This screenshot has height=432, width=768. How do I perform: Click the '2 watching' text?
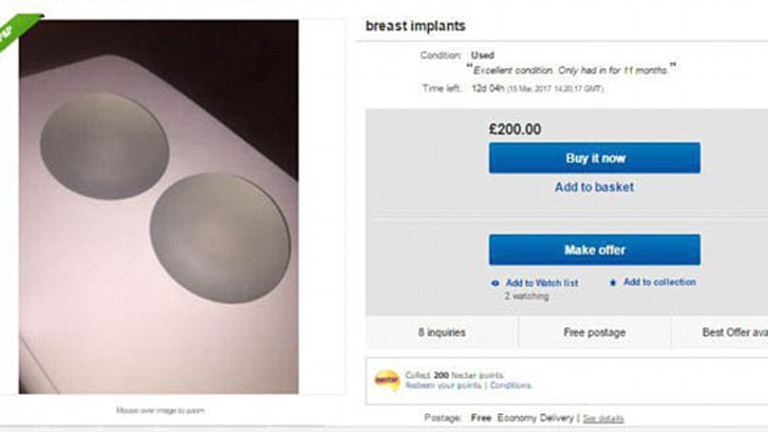(x=527, y=297)
